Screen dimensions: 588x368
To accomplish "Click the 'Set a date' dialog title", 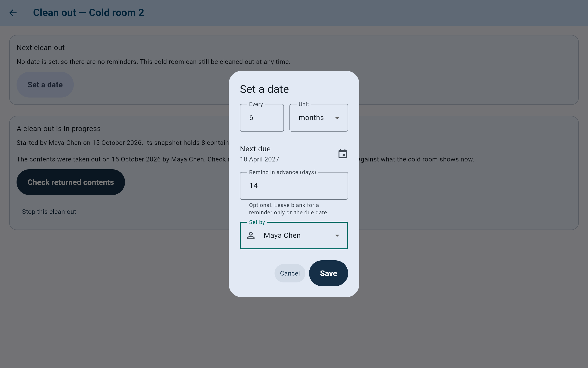I will pyautogui.click(x=264, y=89).
